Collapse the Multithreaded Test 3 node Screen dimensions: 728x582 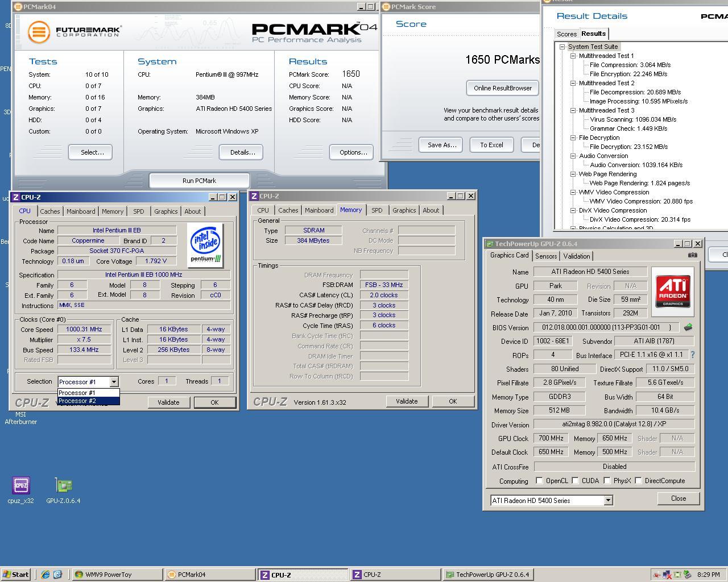click(x=573, y=110)
